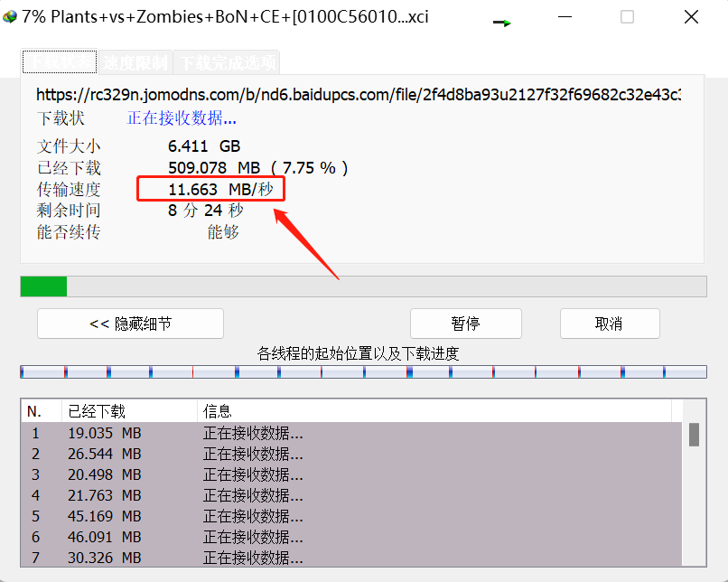728x582 pixels.
Task: Select thread row 5 with 45.169 MB
Action: [x=351, y=516]
